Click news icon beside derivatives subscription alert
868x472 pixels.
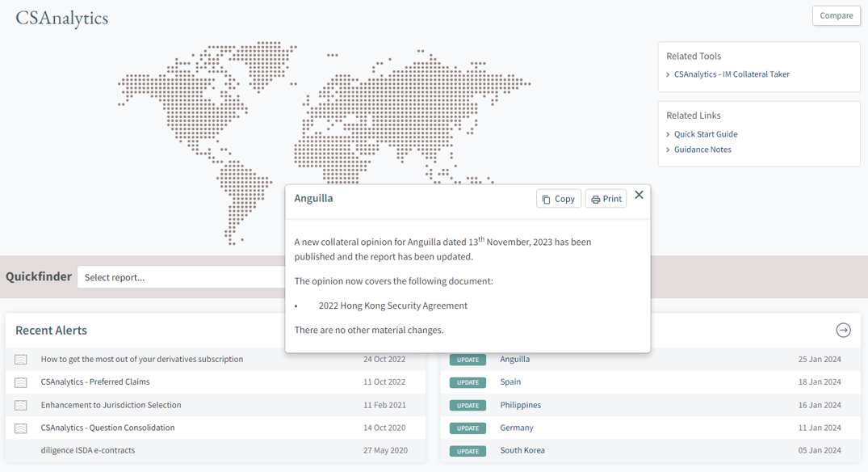pos(21,360)
